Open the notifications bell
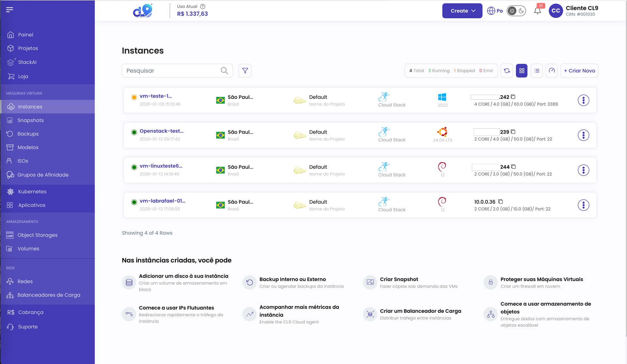627x364 pixels. (538, 11)
